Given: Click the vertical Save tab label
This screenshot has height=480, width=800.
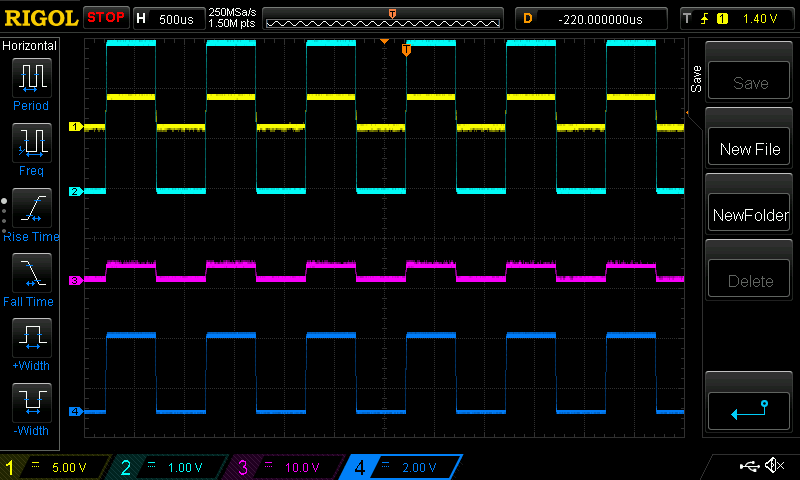Looking at the screenshot, I should 696,79.
